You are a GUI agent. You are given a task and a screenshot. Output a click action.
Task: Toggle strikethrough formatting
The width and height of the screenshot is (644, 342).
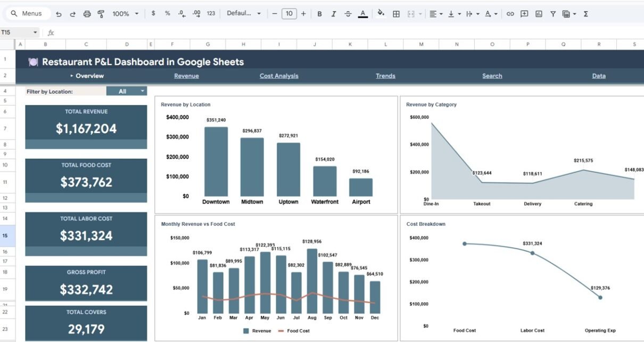tap(348, 14)
